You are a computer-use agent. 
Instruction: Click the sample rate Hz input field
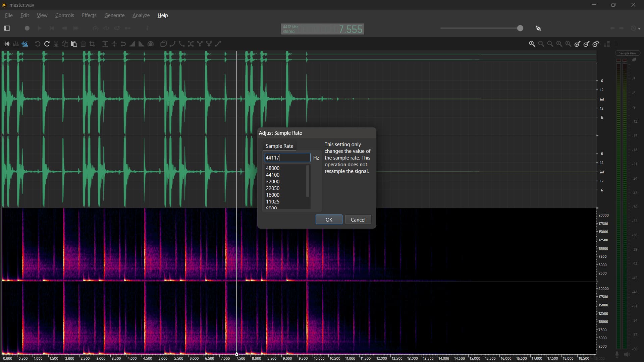coord(287,158)
